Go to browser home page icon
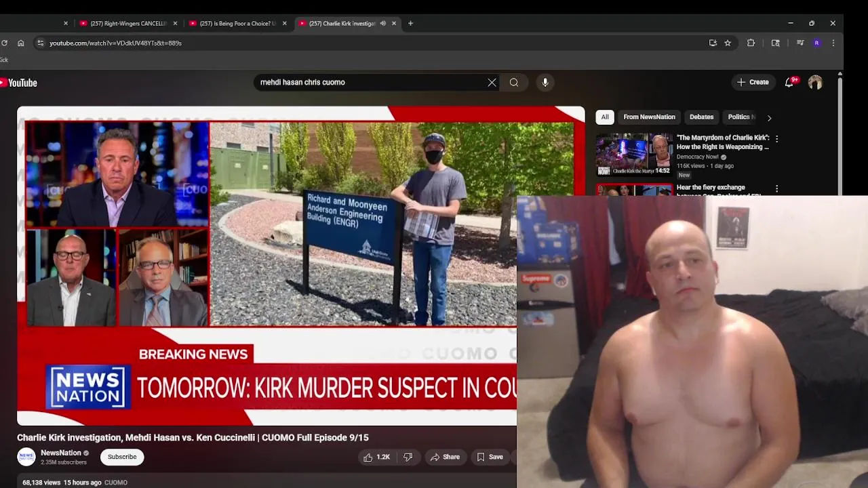868x488 pixels. tap(21, 43)
